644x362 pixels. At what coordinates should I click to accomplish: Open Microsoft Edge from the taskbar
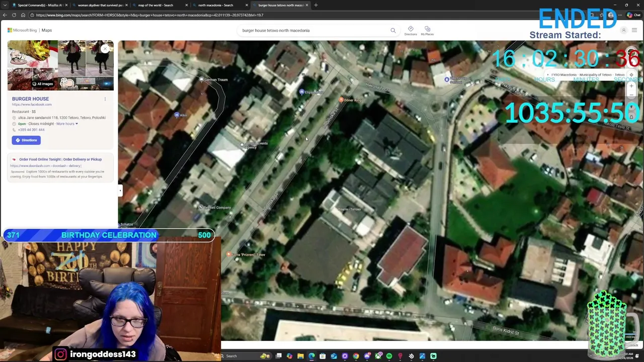pos(311,356)
